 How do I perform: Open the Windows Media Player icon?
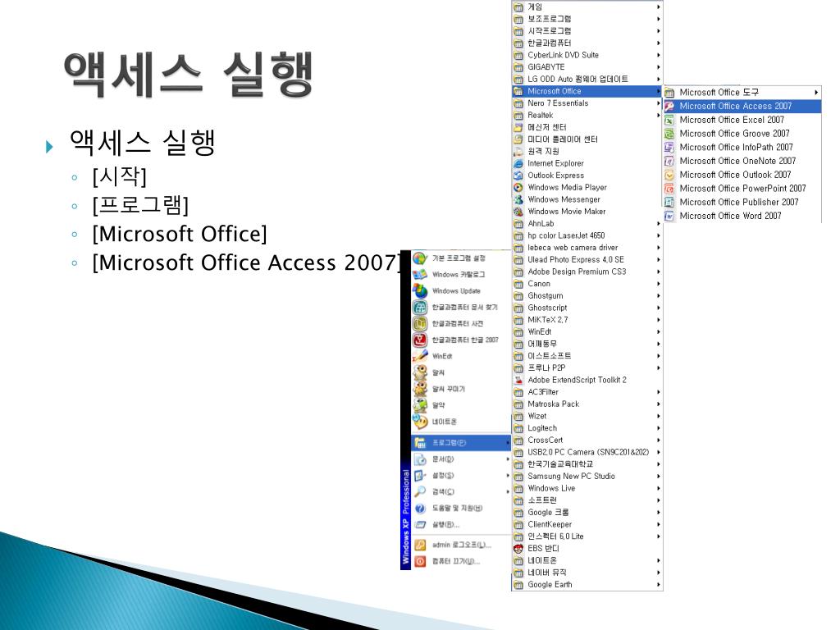(x=518, y=188)
